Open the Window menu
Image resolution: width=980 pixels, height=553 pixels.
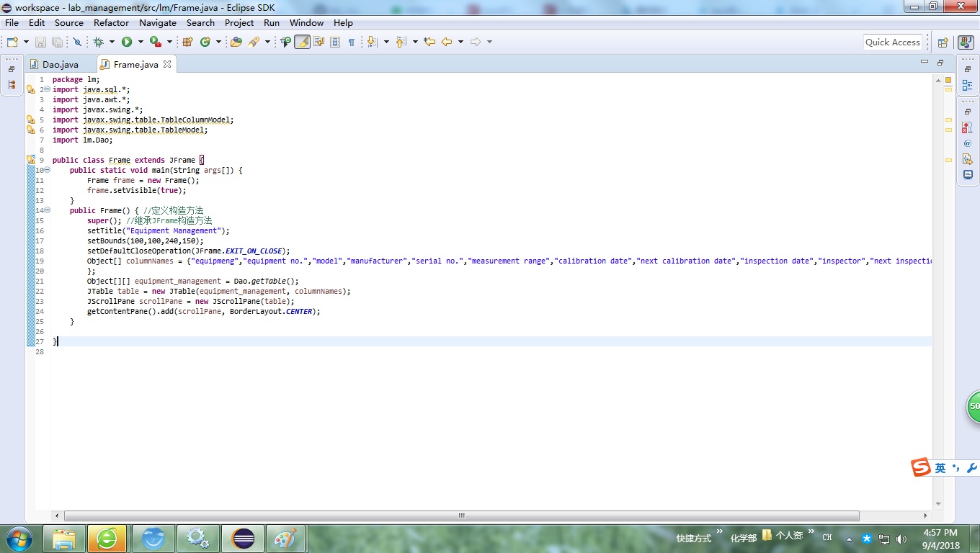click(x=307, y=22)
